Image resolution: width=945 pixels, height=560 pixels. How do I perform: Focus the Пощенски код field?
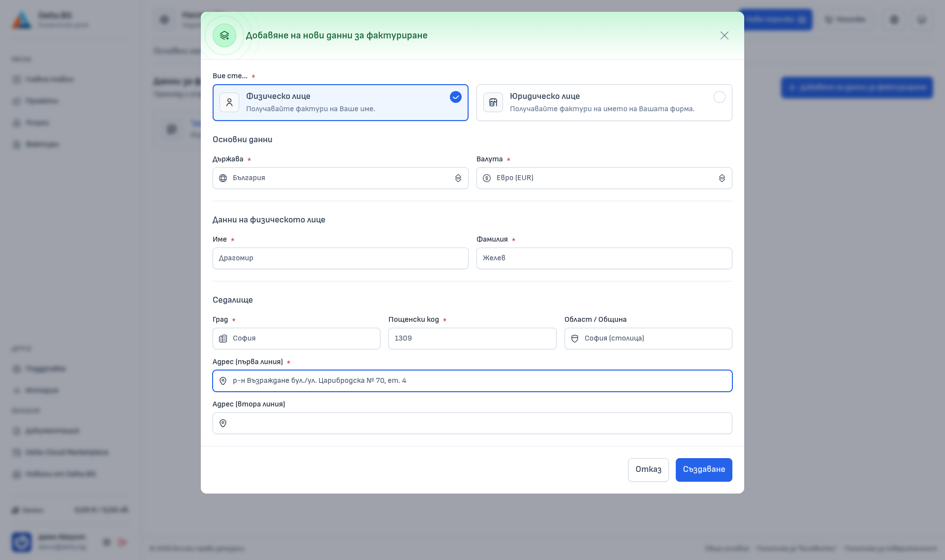pos(472,339)
